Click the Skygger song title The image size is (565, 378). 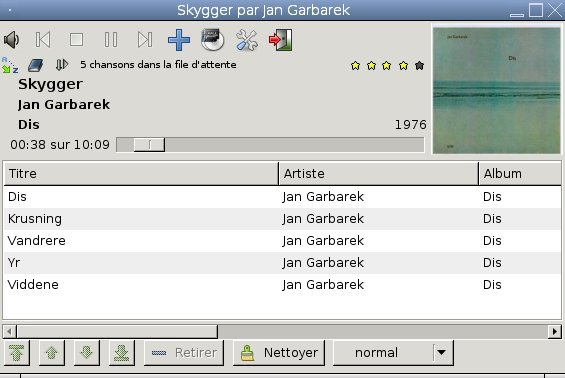[x=50, y=84]
